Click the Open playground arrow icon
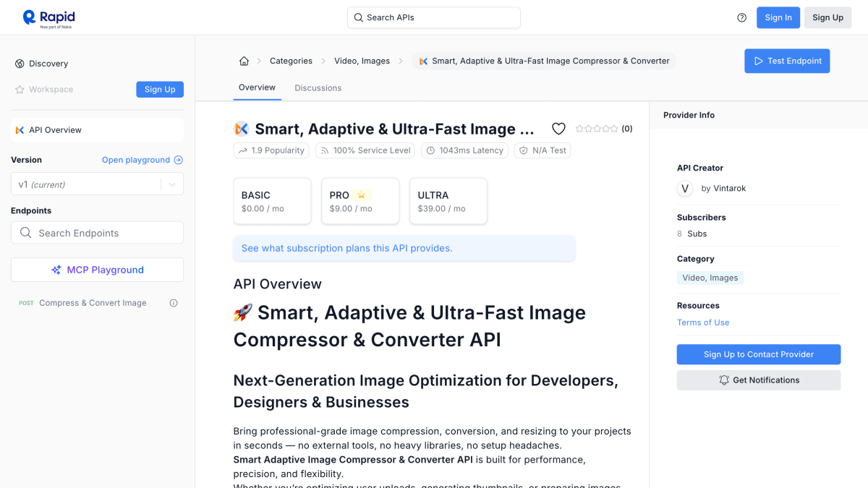The height and width of the screenshot is (488, 868). coord(179,160)
